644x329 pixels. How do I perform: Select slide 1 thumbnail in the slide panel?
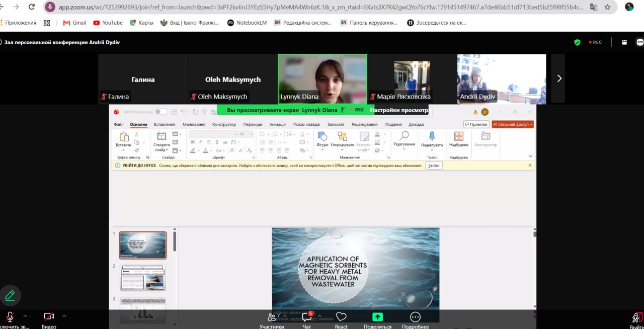tap(143, 245)
